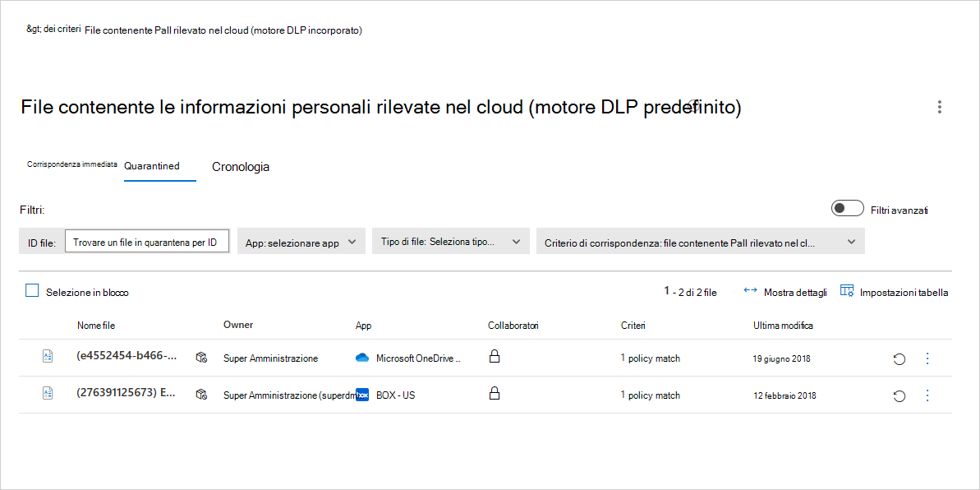Viewport: 980px width, 490px height.
Task: Click the Criteri column header
Action: tap(633, 326)
